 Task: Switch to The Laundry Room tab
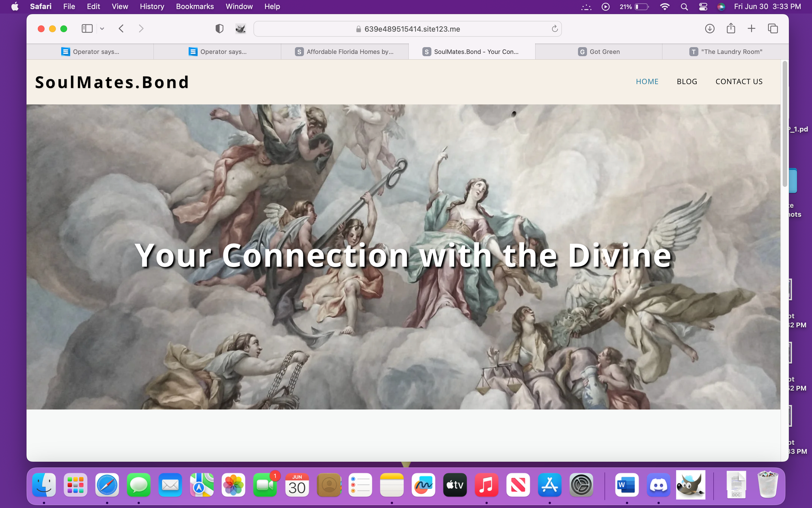coord(726,52)
